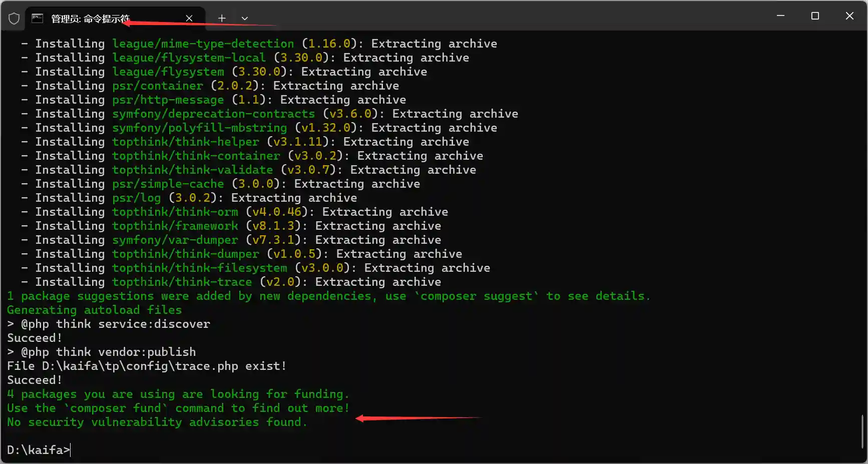868x464 pixels.
Task: Click the psr/log package name
Action: click(x=136, y=198)
